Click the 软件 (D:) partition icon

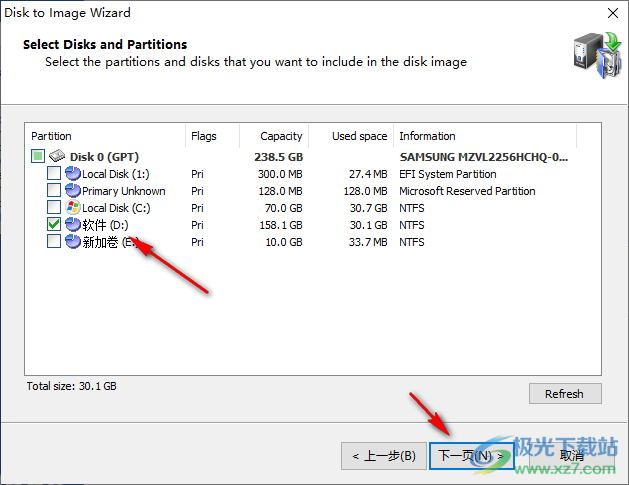coord(73,225)
